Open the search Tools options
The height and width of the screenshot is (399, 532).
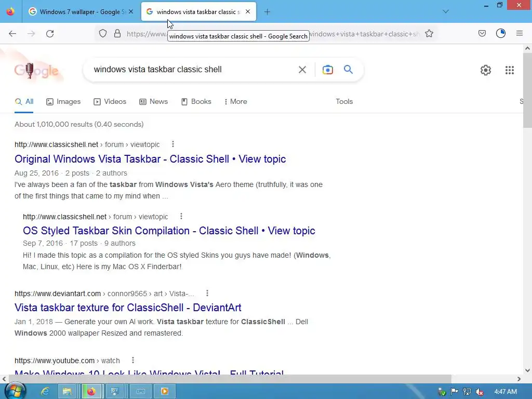pyautogui.click(x=344, y=102)
